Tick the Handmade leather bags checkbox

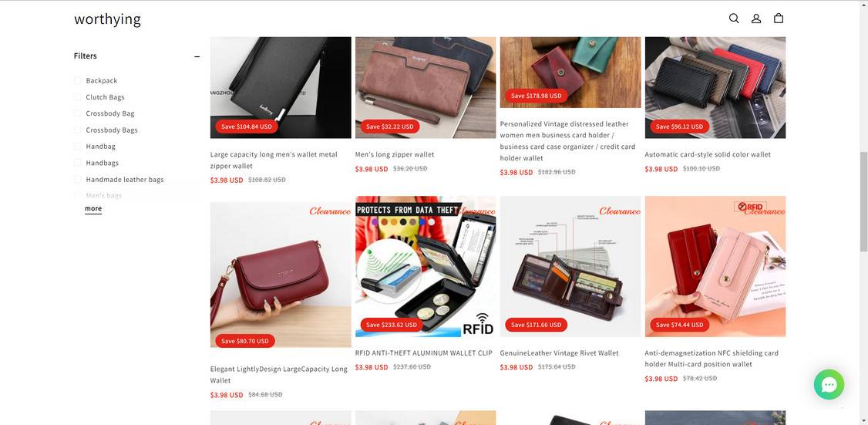[78, 180]
